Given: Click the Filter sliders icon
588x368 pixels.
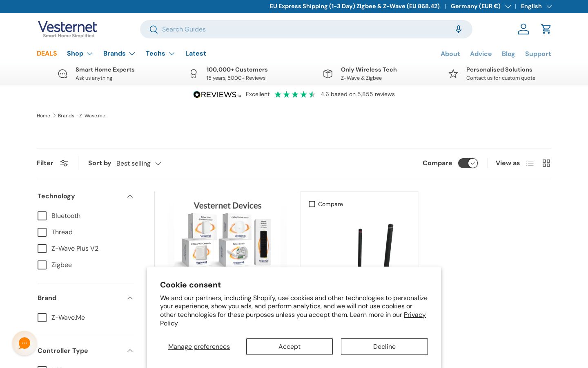Looking at the screenshot, I should click(x=64, y=163).
